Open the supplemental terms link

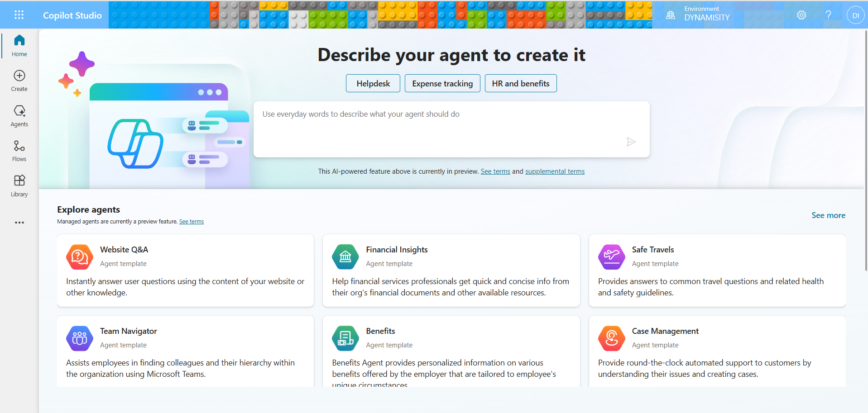click(x=555, y=171)
